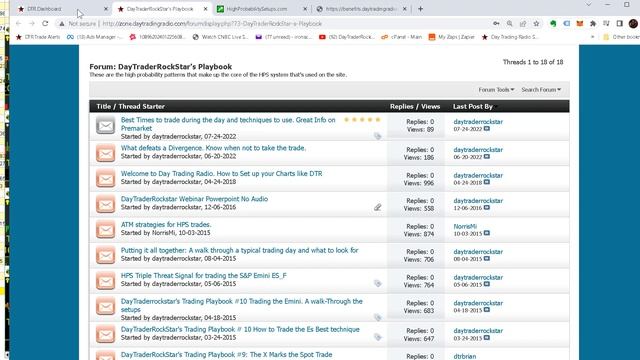Switch to HighProbabilitySetups.com tab
The height and width of the screenshot is (360, 640).
[256, 9]
